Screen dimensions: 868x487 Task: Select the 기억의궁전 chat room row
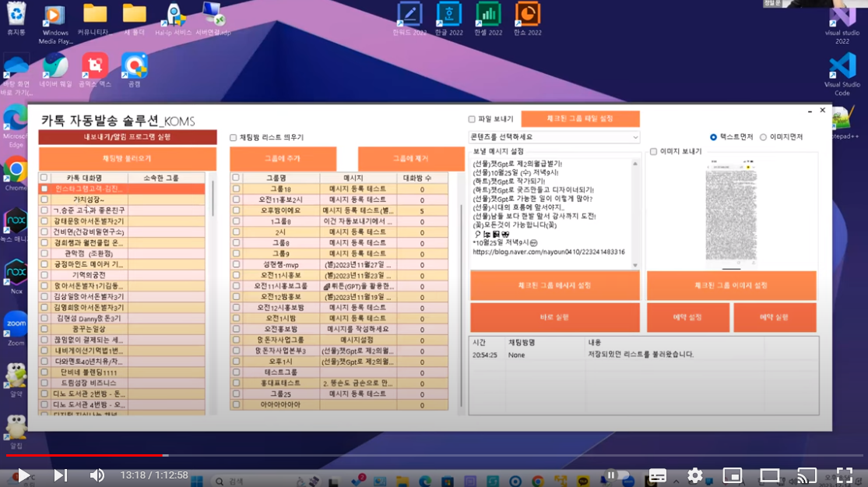pos(121,275)
